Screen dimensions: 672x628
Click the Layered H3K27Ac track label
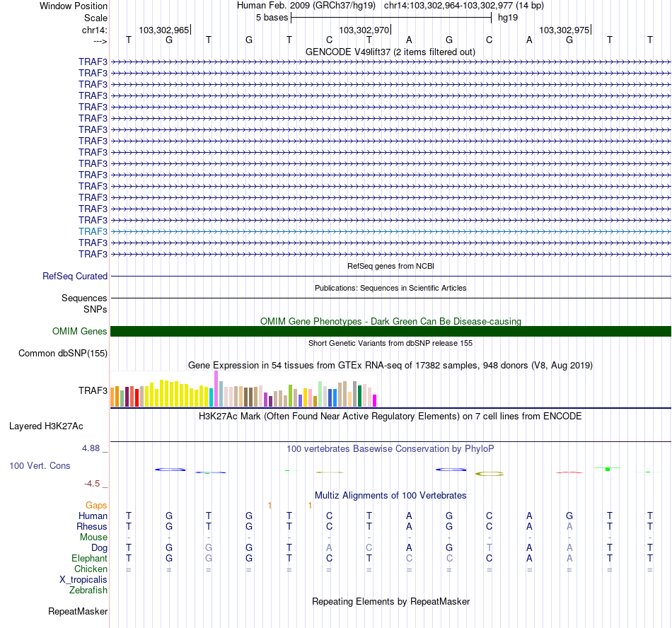click(x=46, y=426)
